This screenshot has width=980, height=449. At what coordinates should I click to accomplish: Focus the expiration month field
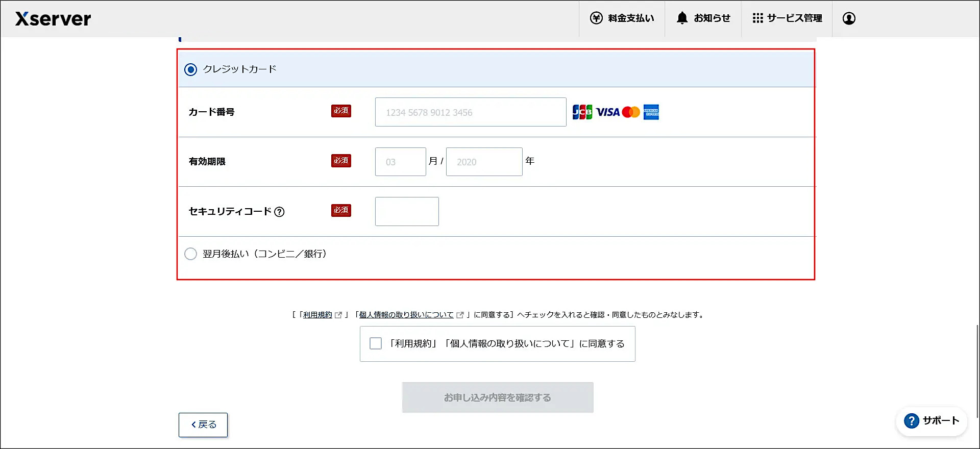coord(401,162)
